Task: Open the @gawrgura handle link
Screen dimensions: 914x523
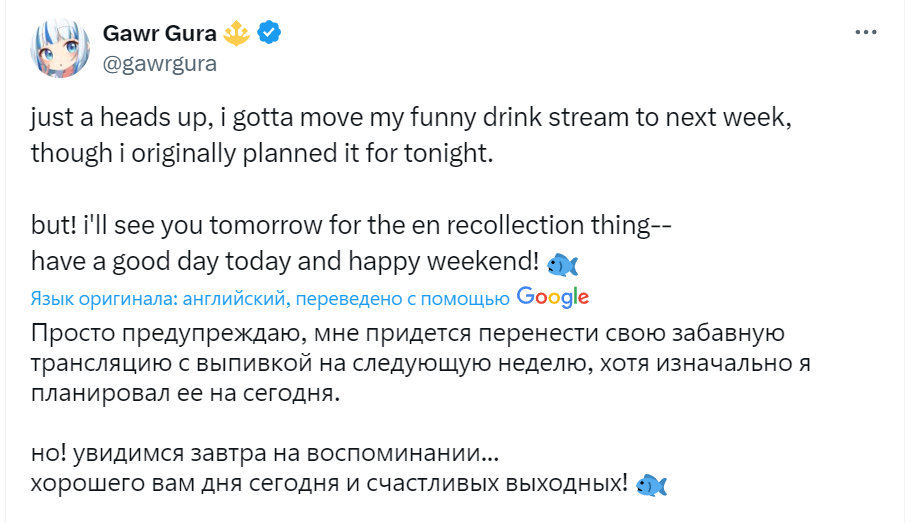Action: coord(160,62)
